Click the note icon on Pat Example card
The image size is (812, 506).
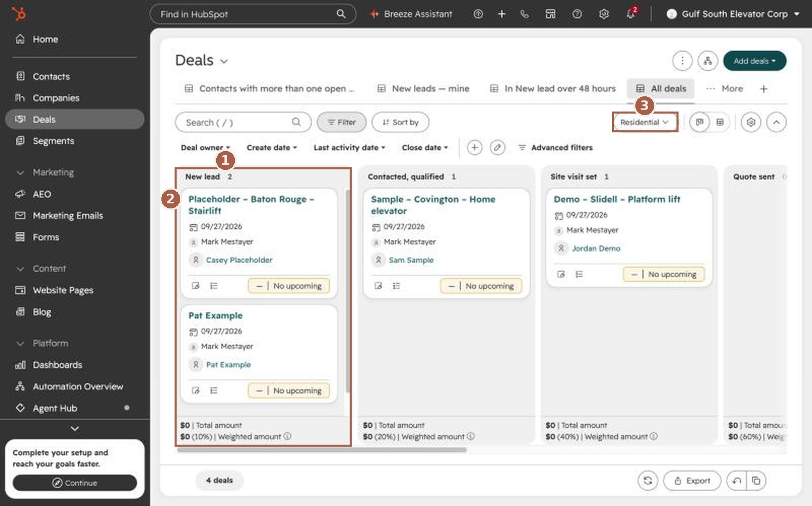click(x=195, y=390)
